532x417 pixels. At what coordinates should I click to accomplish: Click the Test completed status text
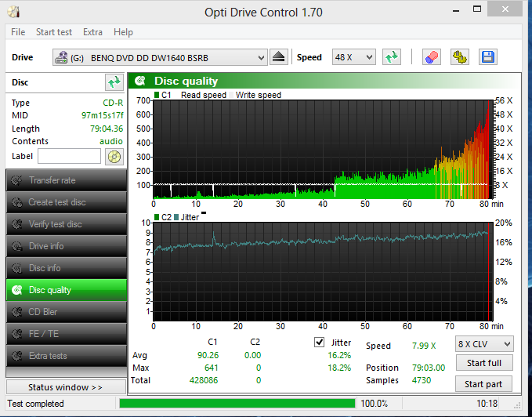point(35,404)
